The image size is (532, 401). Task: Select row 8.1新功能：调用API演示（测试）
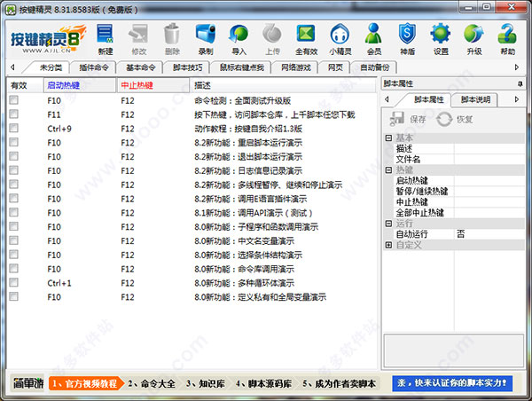(192, 213)
